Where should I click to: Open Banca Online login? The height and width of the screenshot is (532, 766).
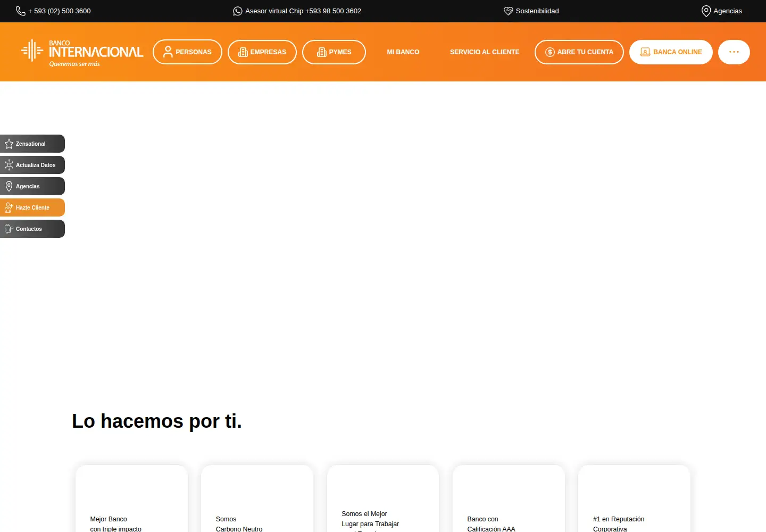pos(671,52)
